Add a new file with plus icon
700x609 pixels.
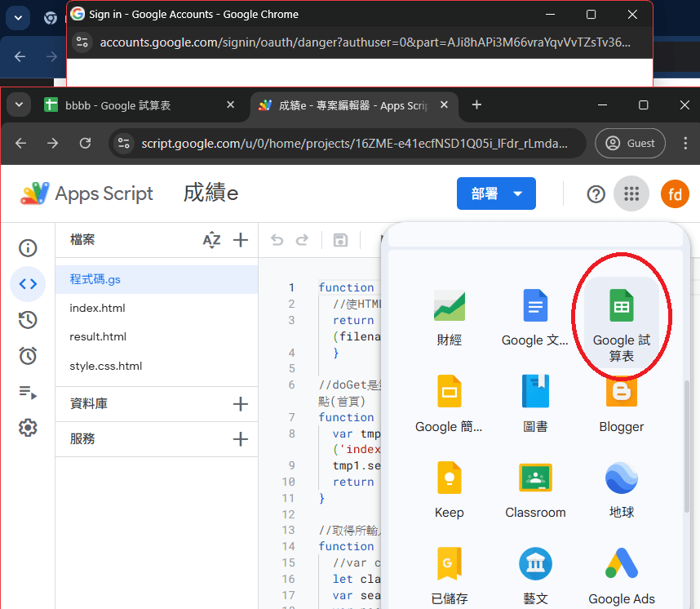241,240
